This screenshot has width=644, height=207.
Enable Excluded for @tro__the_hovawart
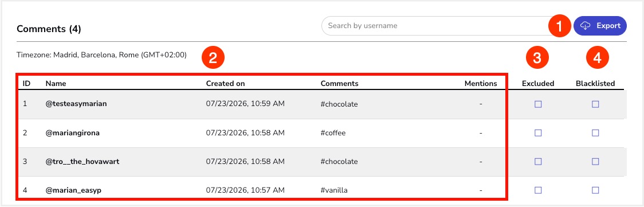(538, 162)
